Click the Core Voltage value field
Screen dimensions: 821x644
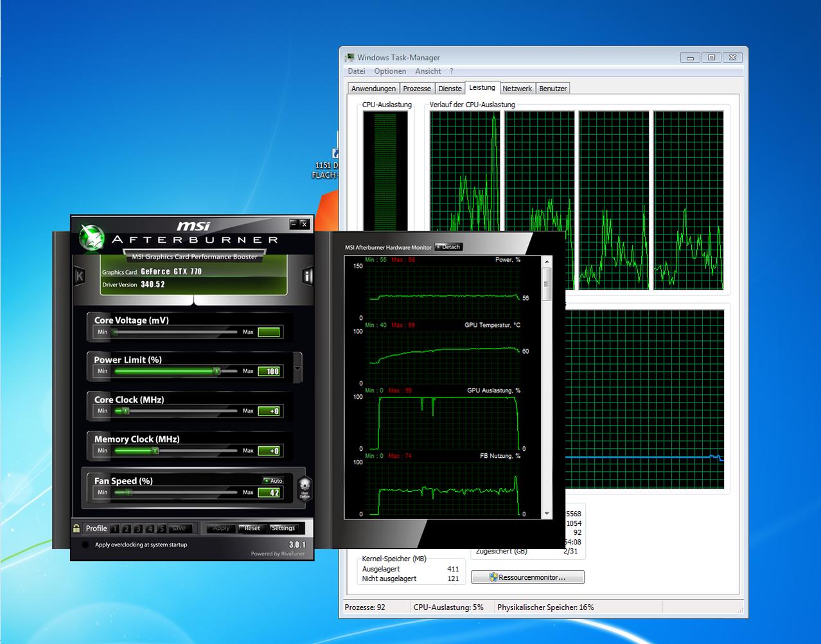pos(269,332)
